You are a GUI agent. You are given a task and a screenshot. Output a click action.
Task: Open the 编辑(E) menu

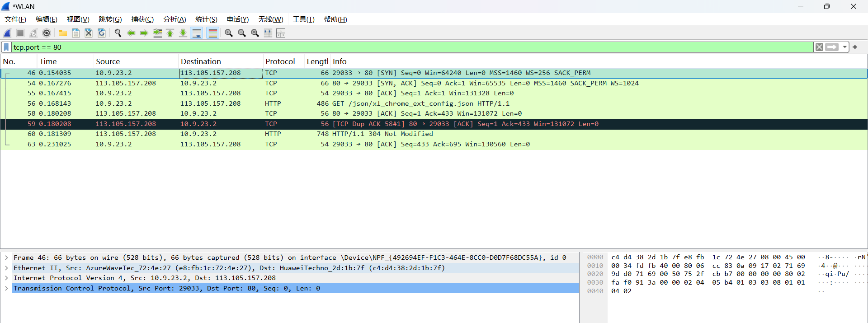coord(47,19)
